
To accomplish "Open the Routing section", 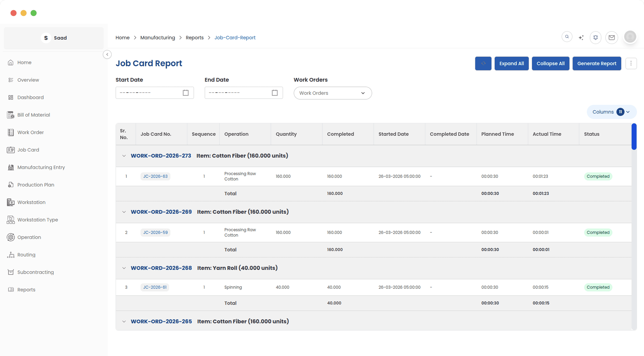I will (x=26, y=254).
